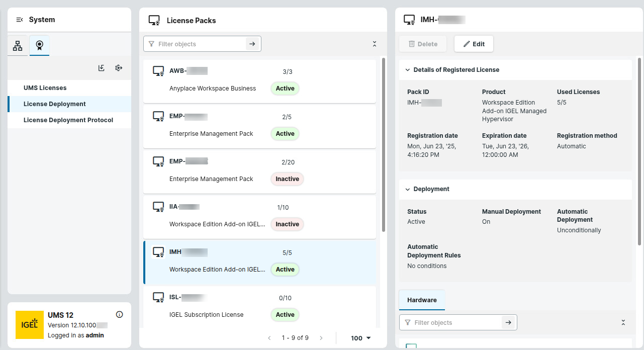Screen dimensions: 644x350
Task: Click the License Packs list scrollbar
Action: (x=384, y=145)
